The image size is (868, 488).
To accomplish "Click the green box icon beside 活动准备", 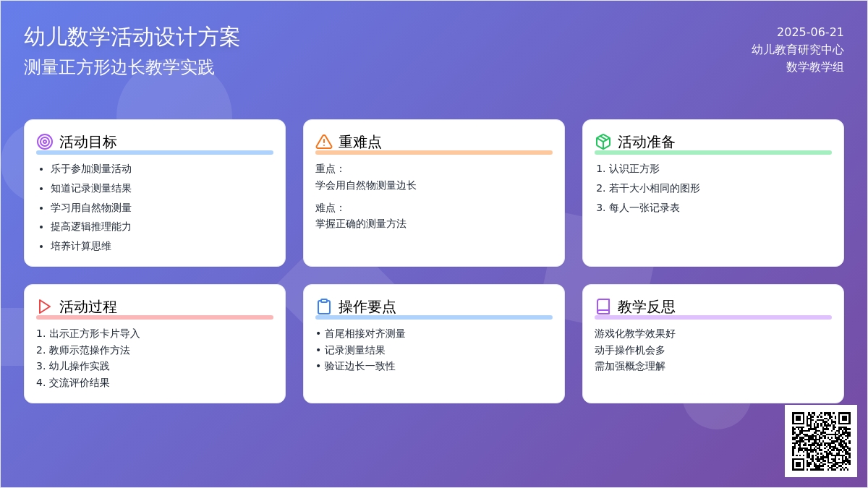I will (603, 142).
